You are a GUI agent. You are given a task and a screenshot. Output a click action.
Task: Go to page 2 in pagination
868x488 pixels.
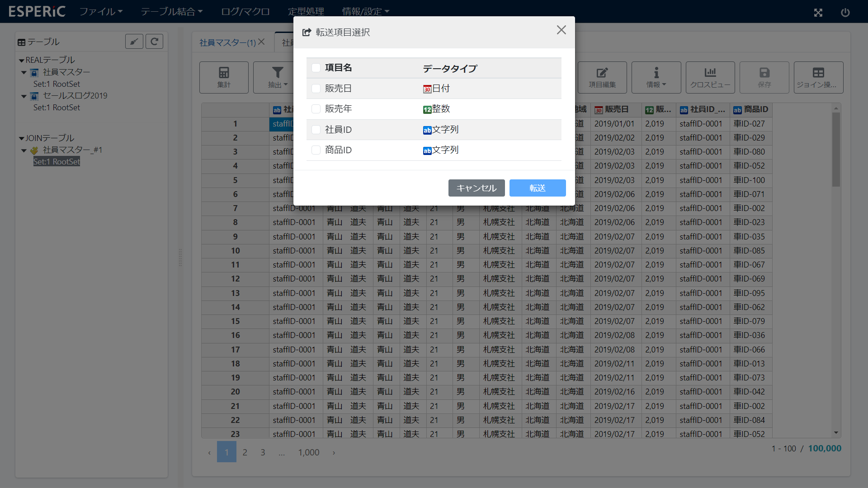point(245,452)
